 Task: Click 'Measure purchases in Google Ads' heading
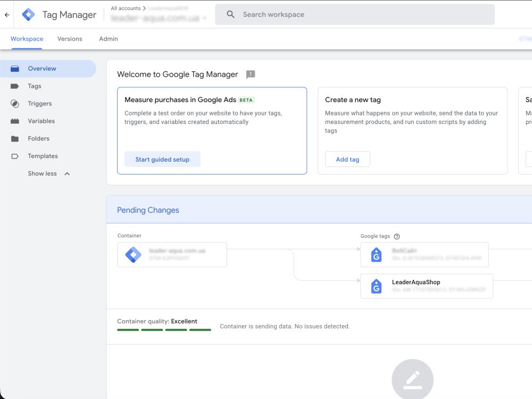[x=180, y=100]
